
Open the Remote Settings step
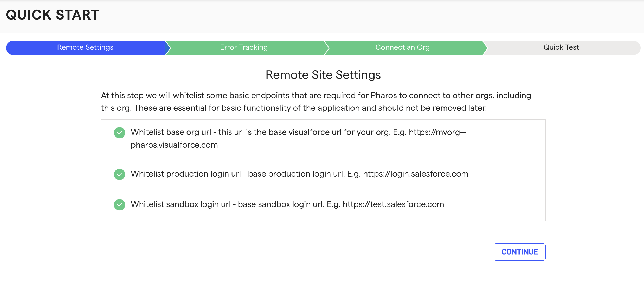coord(85,48)
